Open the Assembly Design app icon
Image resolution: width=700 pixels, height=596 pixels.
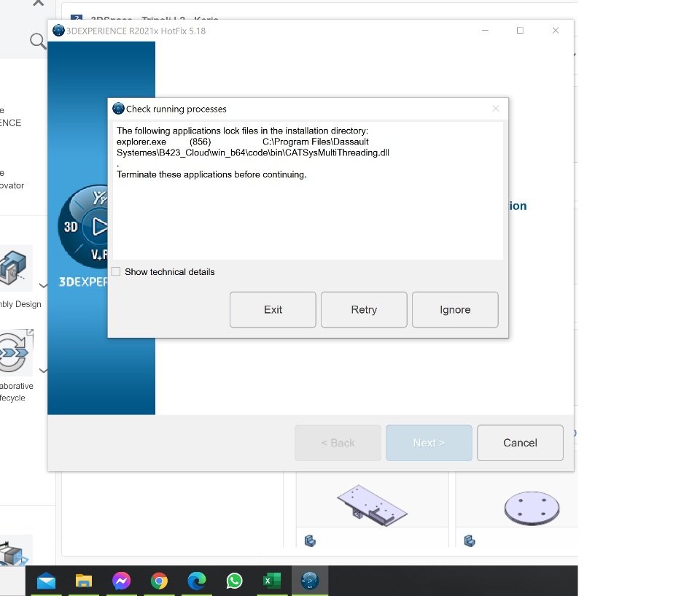coord(15,268)
